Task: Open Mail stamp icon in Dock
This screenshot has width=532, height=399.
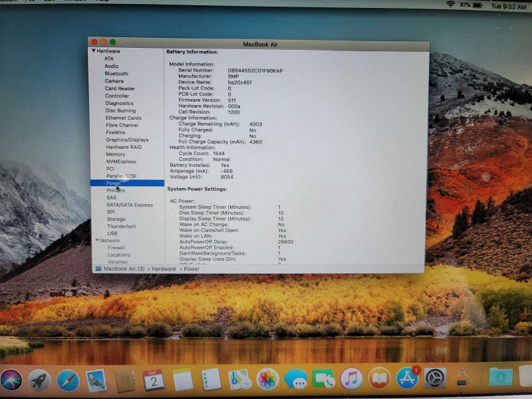Action: click(x=96, y=380)
